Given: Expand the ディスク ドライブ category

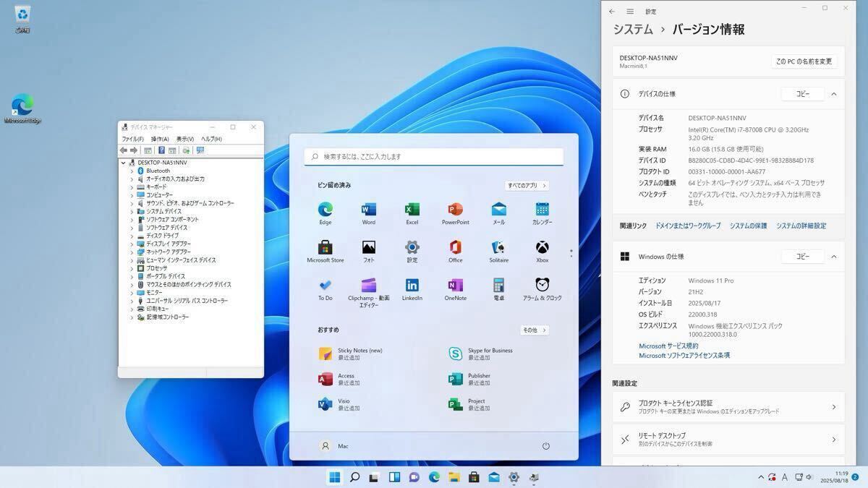Looking at the screenshot, I should (x=132, y=236).
